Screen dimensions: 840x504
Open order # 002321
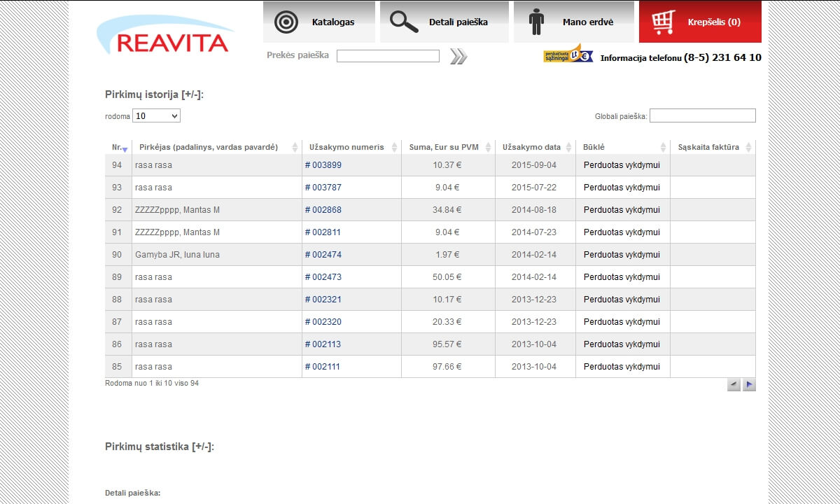point(323,300)
